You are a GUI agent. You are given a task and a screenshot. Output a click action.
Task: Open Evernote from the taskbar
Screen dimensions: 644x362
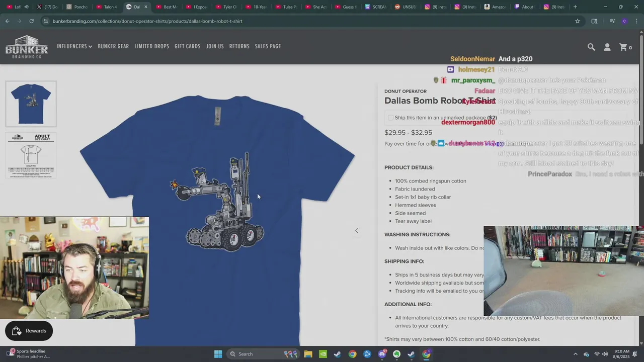397,354
